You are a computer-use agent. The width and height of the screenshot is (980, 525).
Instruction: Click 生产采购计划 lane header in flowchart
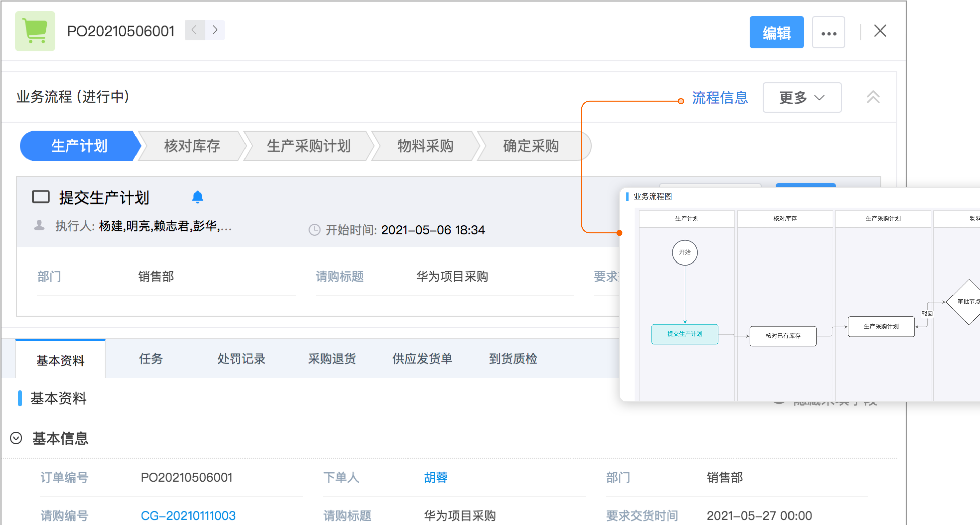tap(883, 218)
